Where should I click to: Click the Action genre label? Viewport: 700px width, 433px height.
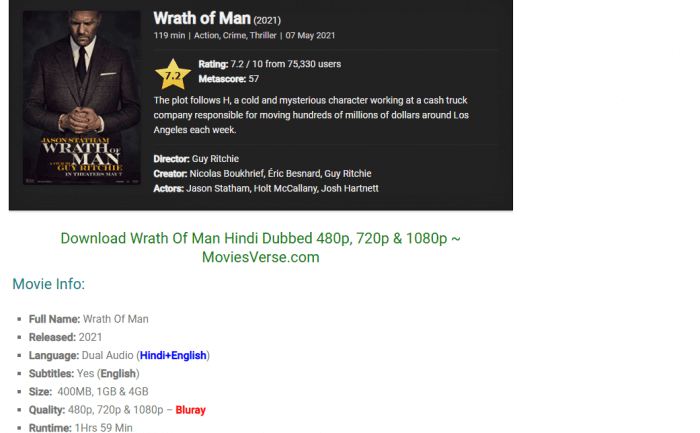click(206, 36)
